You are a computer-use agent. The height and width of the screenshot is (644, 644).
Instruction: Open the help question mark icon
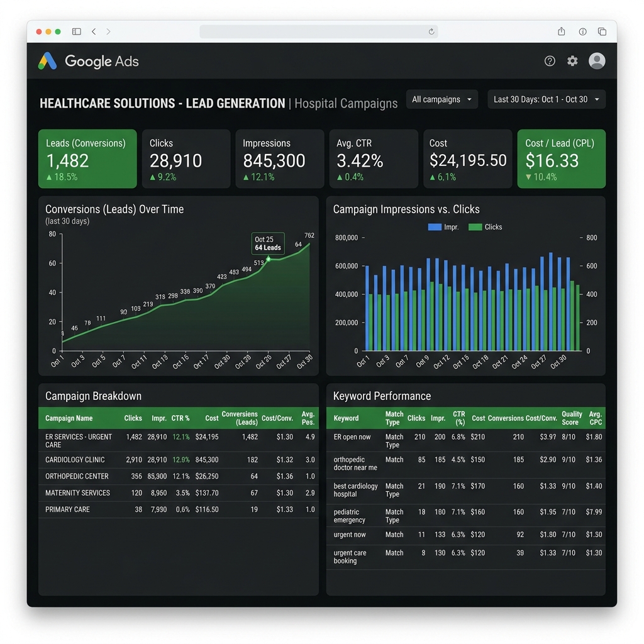pyautogui.click(x=550, y=61)
